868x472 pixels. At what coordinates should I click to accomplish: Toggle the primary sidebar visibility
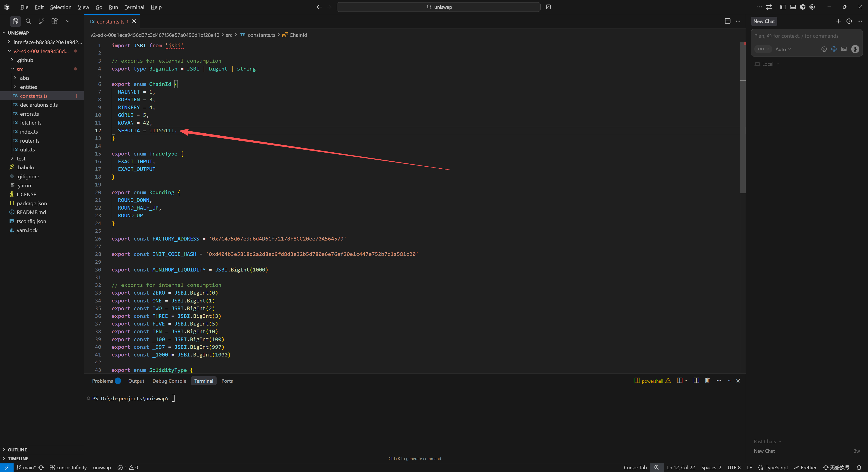tap(783, 7)
